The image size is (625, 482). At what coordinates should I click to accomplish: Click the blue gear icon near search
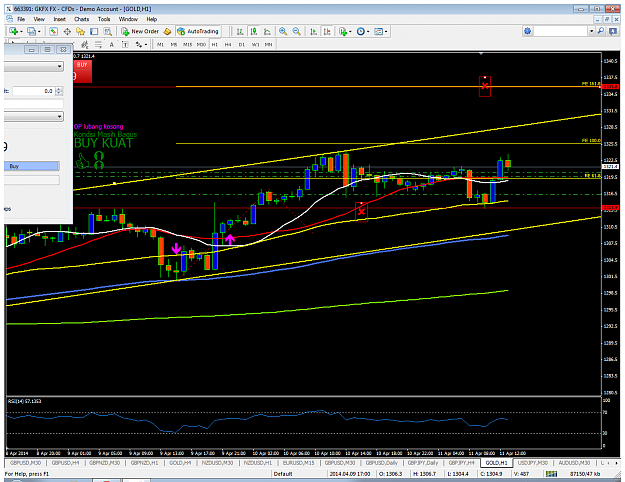pos(528,31)
